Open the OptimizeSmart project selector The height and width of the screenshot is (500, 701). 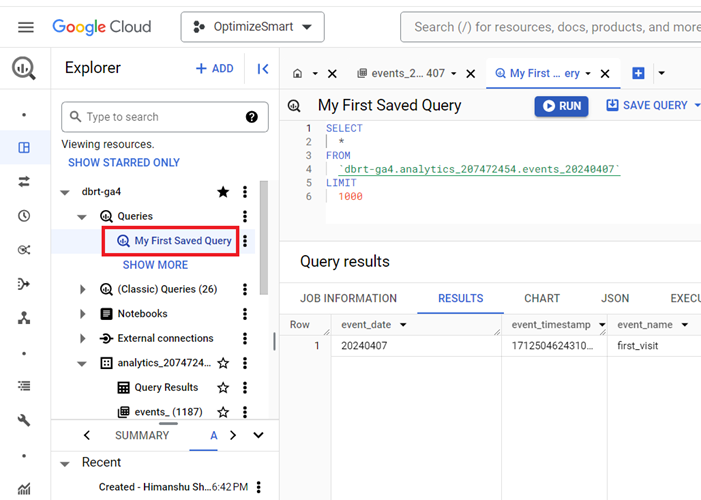pyautogui.click(x=252, y=27)
